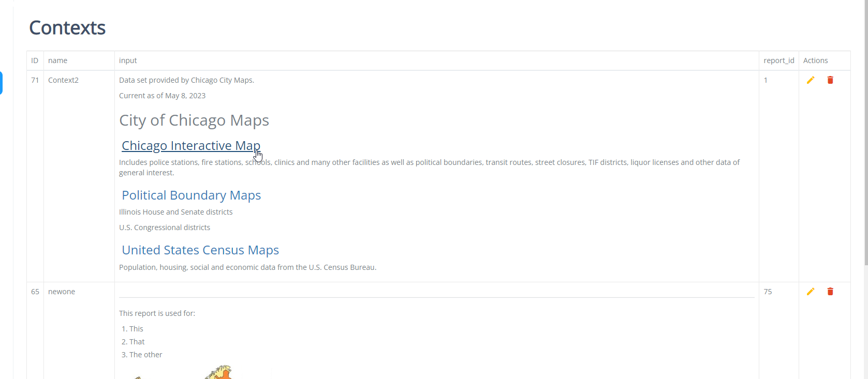Delete the Context2 row with trash icon

click(830, 80)
